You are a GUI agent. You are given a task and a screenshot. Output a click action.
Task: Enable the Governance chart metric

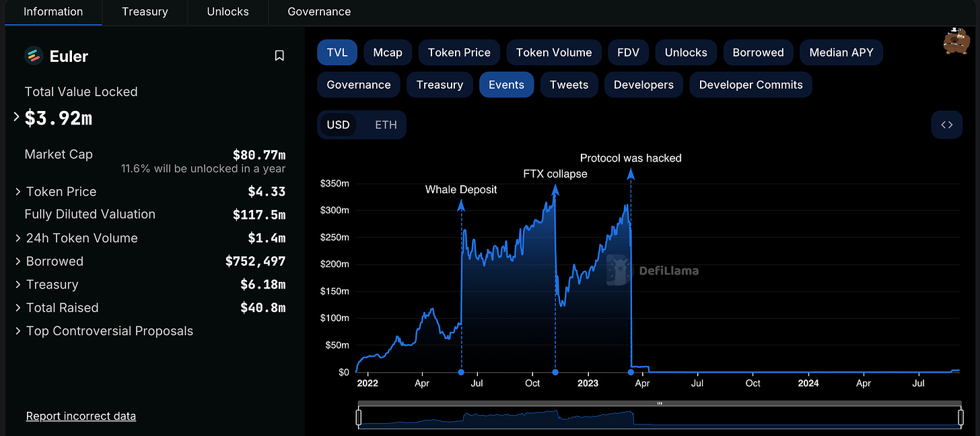click(359, 85)
